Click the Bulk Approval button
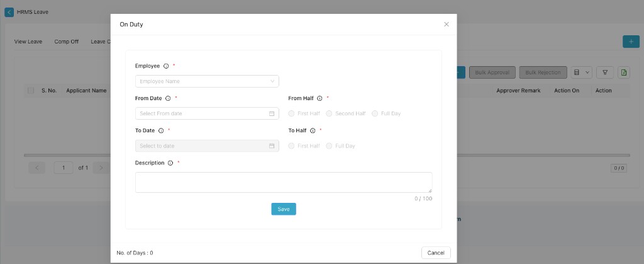This screenshot has width=644, height=264. point(492,72)
